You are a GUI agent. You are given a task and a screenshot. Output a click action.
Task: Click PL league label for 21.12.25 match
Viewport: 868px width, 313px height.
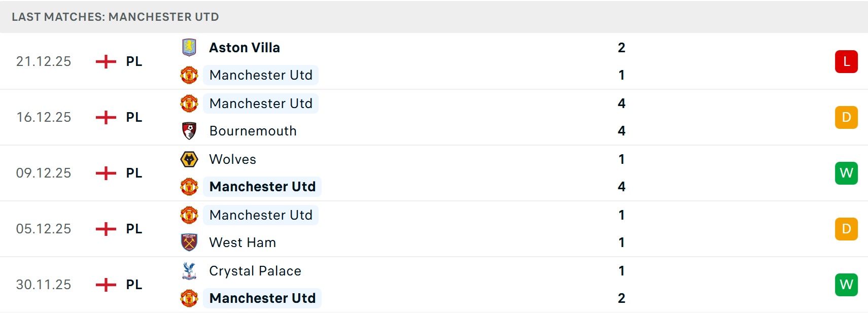tap(134, 61)
